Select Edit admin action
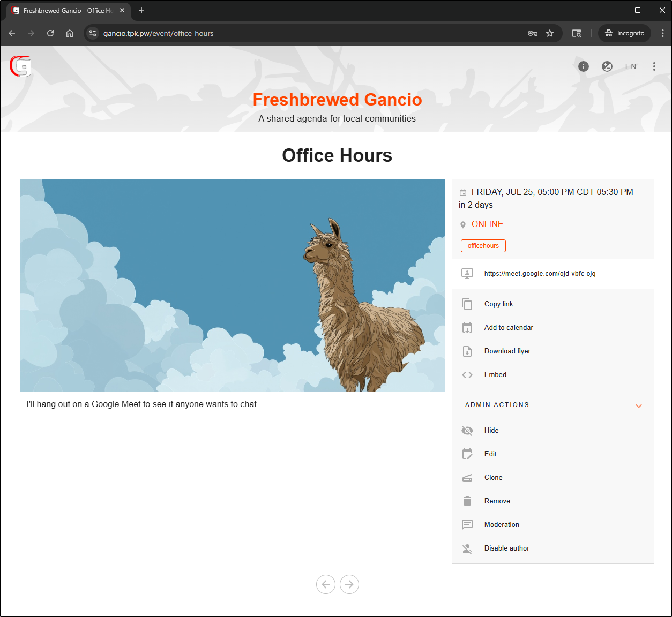Viewport: 672px width, 617px height. point(490,454)
